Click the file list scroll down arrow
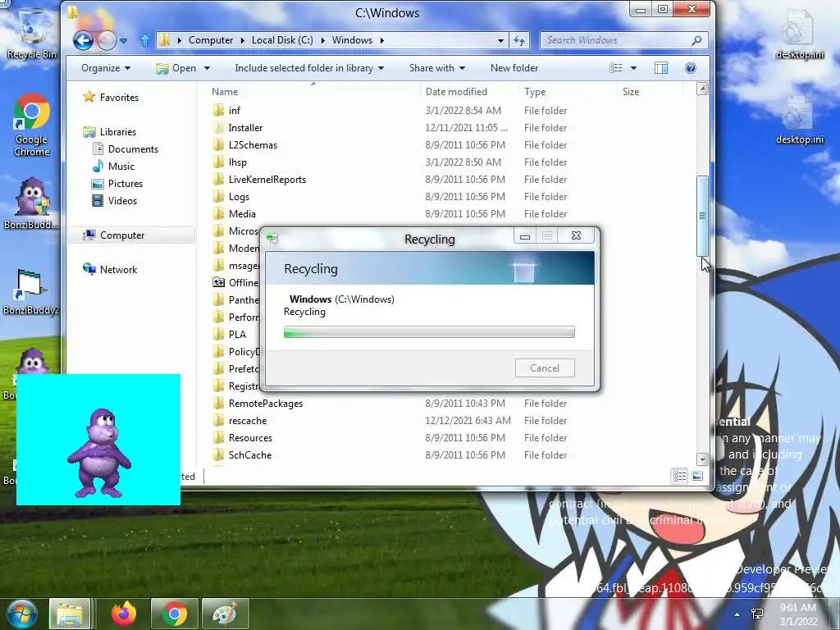This screenshot has height=630, width=840. [x=702, y=459]
